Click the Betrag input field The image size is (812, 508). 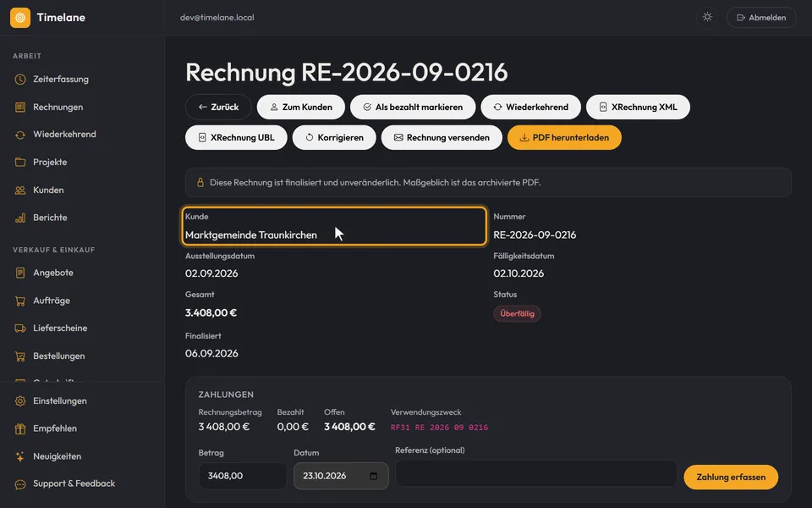point(243,476)
